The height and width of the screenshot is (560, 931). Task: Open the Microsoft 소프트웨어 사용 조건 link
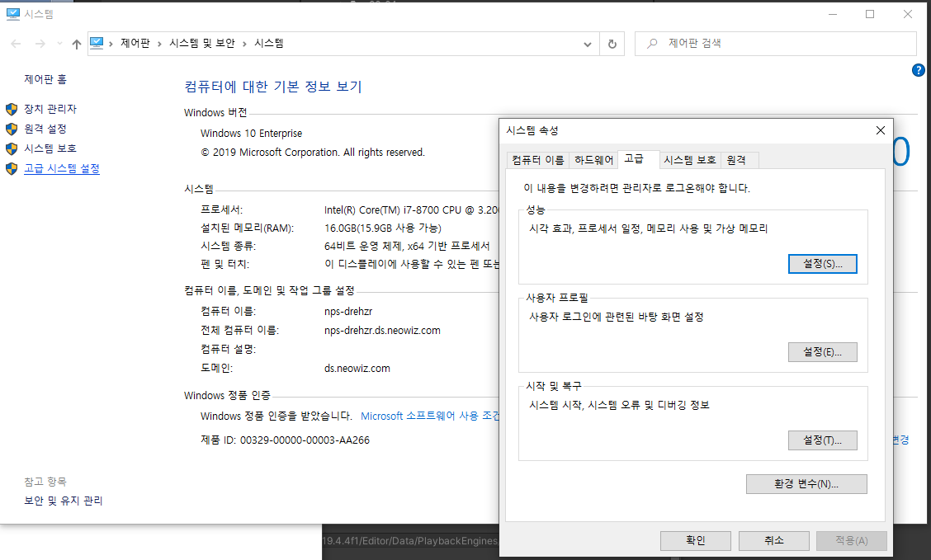point(428,415)
